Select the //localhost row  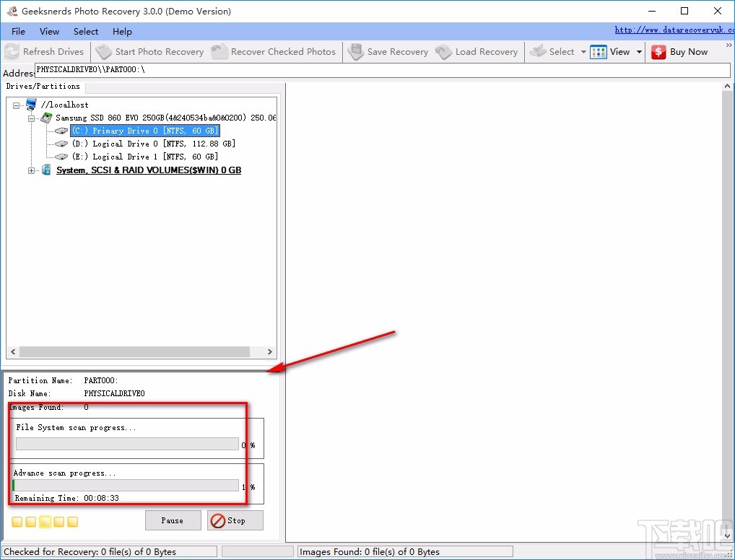point(64,105)
